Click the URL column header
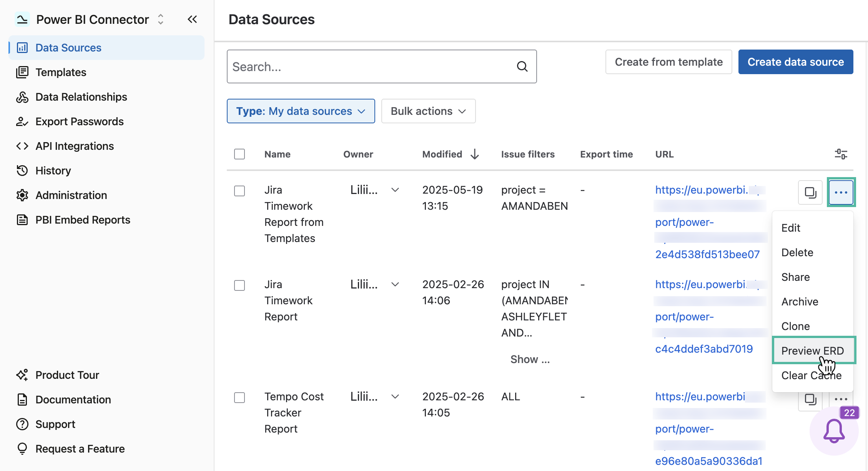This screenshot has width=868, height=471. [664, 154]
